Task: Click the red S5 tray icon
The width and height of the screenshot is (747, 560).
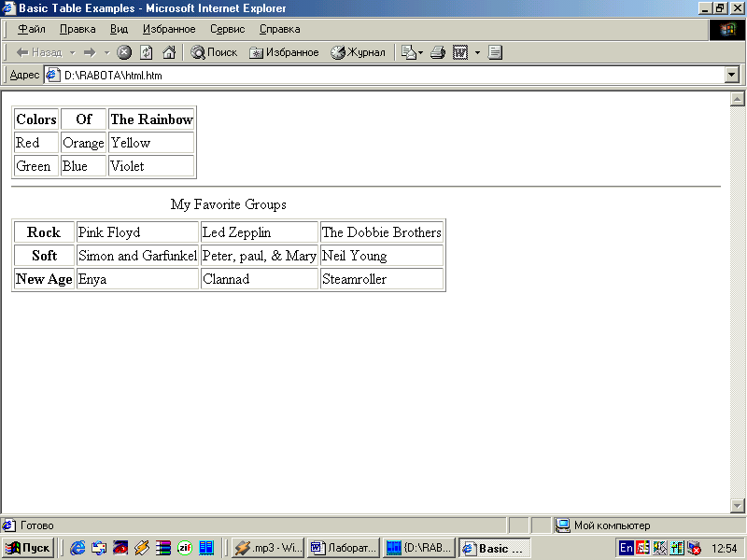Action: pyautogui.click(x=642, y=548)
